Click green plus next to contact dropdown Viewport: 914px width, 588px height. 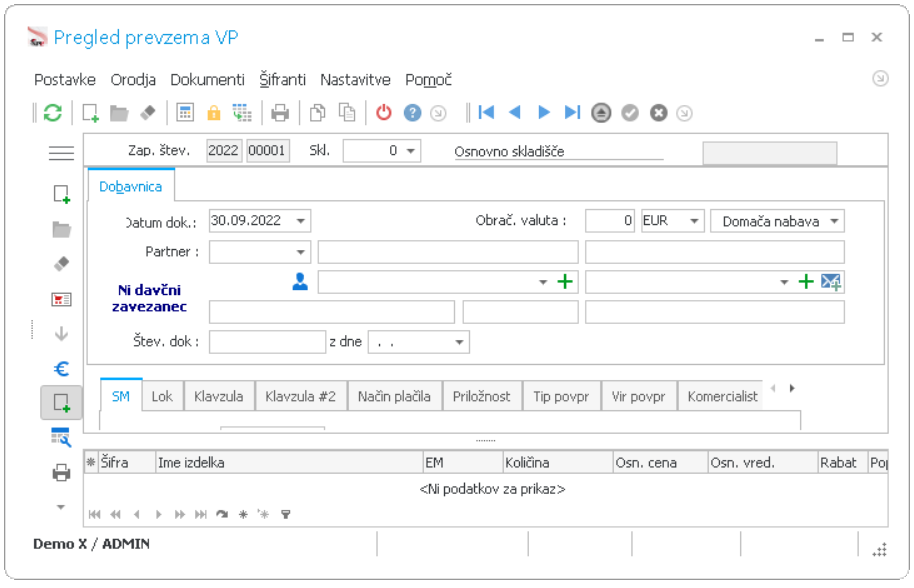(565, 282)
